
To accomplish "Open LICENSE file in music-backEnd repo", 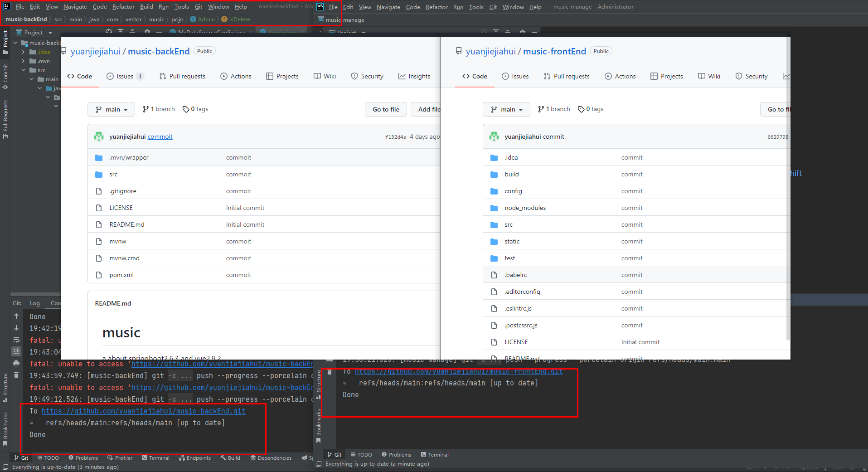I will point(121,208).
